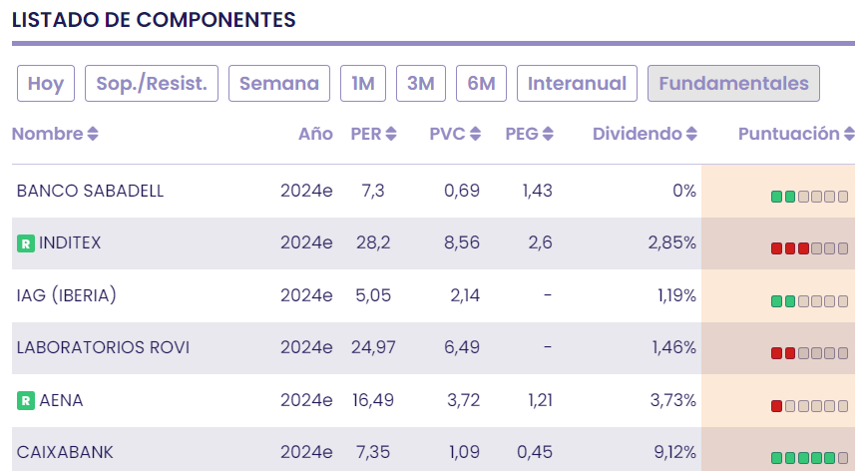
Task: Switch to the 6M period tab
Action: [x=481, y=84]
